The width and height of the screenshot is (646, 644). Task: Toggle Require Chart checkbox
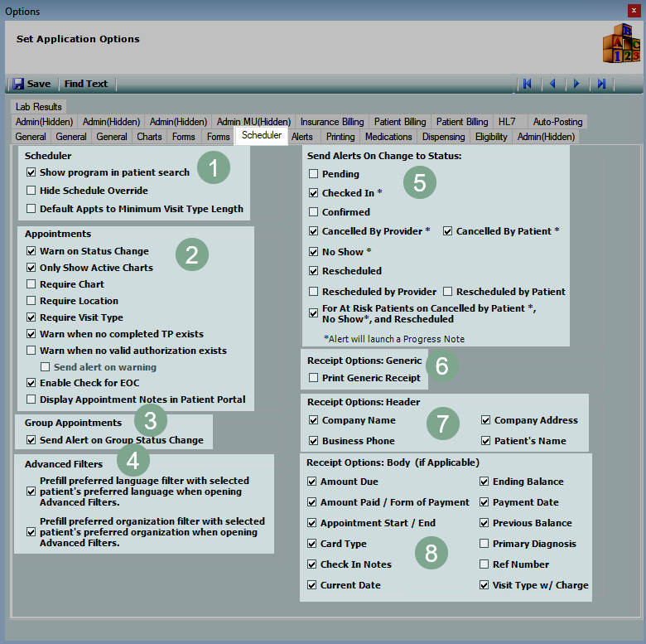tap(31, 284)
